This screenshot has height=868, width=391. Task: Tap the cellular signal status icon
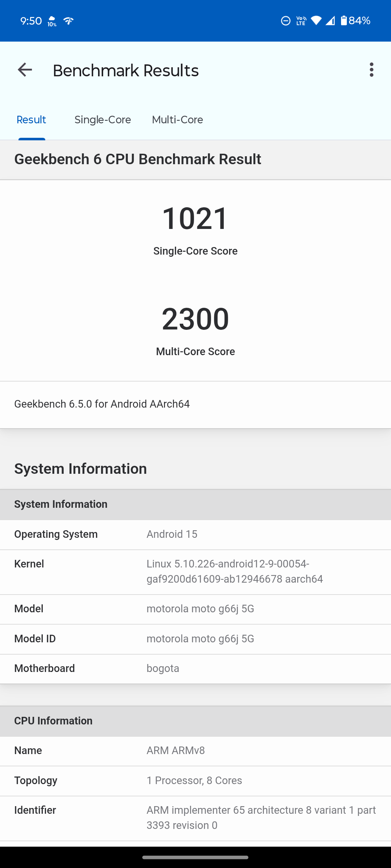click(x=330, y=21)
